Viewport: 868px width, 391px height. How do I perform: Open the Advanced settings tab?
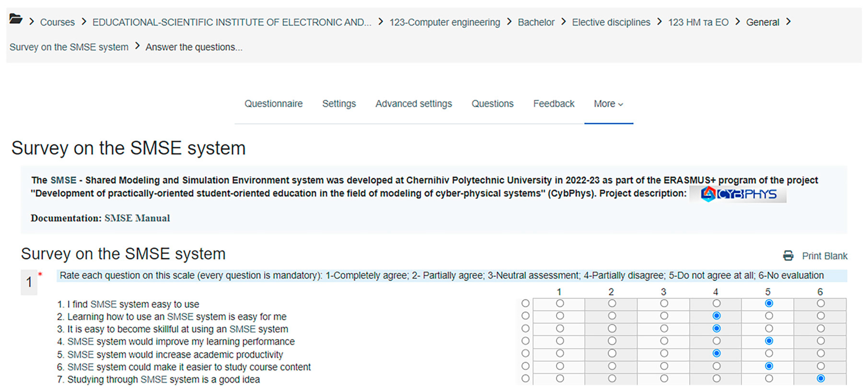[x=413, y=104]
